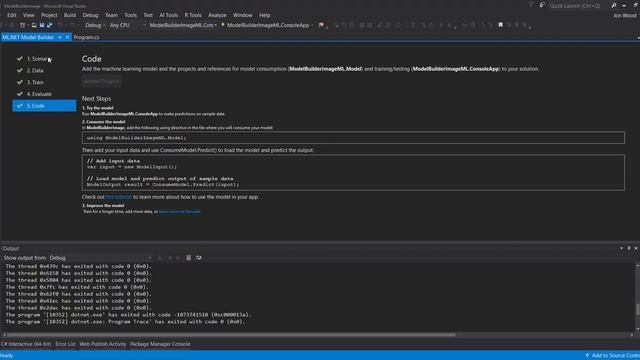Open the Test menu
The height and width of the screenshot is (360, 640).
(x=148, y=15)
